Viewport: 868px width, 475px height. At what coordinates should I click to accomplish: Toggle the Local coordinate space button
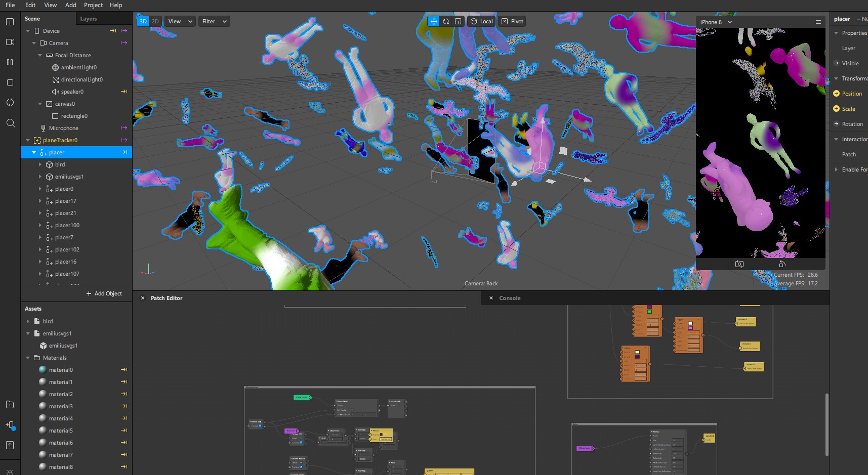[481, 21]
